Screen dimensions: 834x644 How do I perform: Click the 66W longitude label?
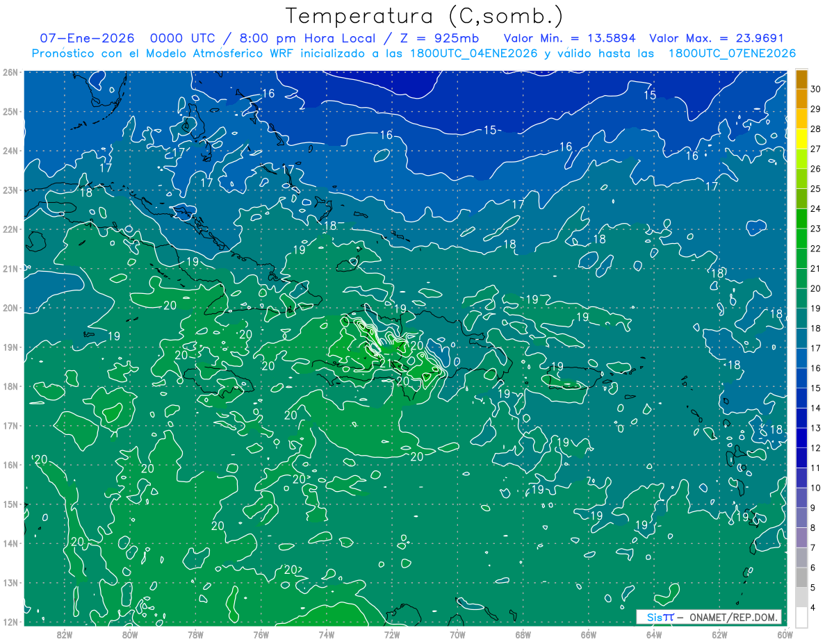pyautogui.click(x=588, y=634)
